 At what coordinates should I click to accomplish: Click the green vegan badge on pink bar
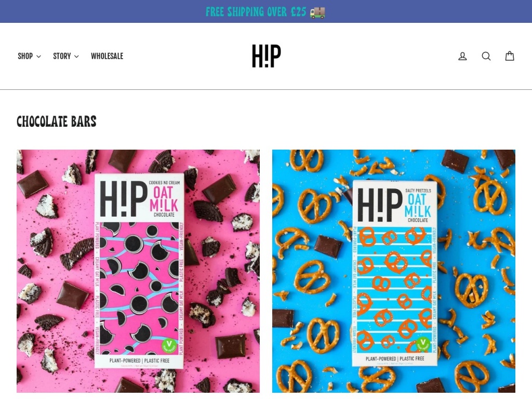click(x=169, y=345)
